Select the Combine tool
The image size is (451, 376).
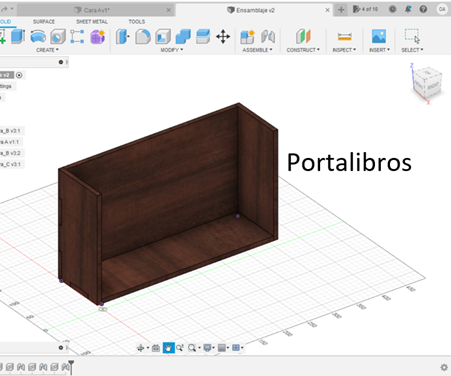click(183, 36)
